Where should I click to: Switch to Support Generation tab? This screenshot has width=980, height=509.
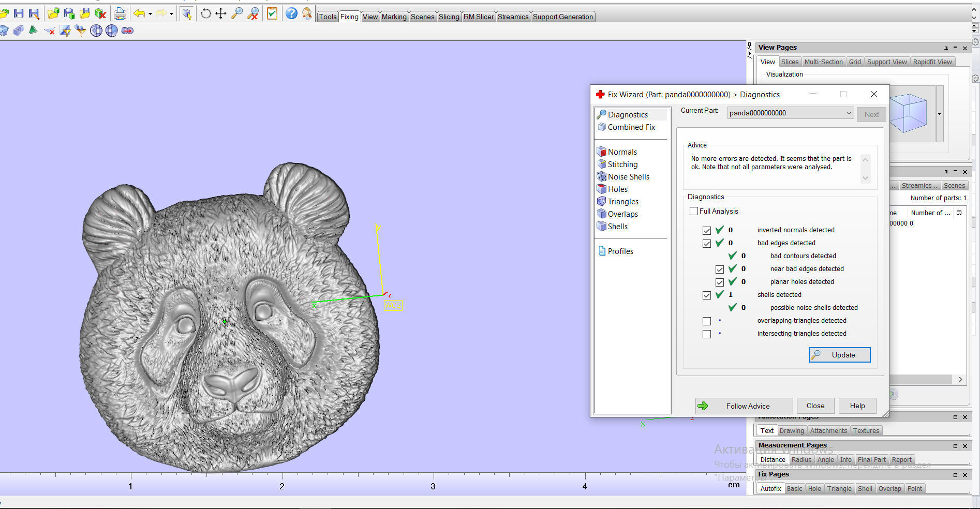[x=563, y=17]
